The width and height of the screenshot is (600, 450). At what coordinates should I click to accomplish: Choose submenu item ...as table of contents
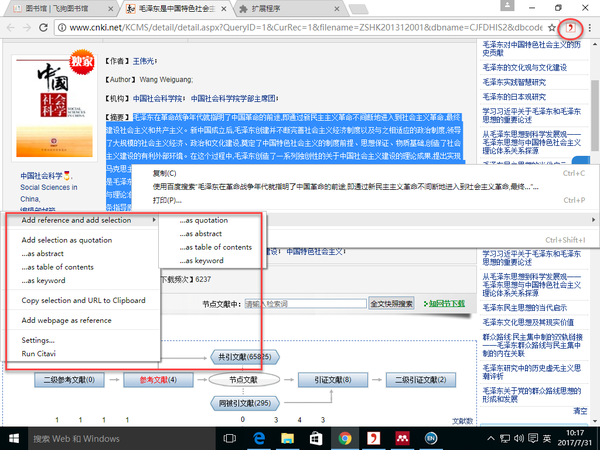point(216,247)
